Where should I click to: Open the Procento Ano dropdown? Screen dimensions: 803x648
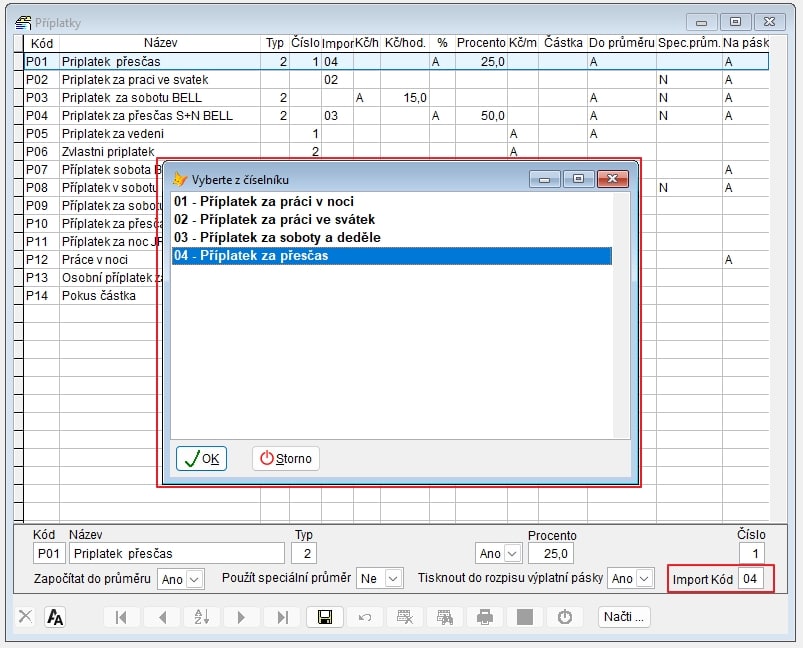513,553
